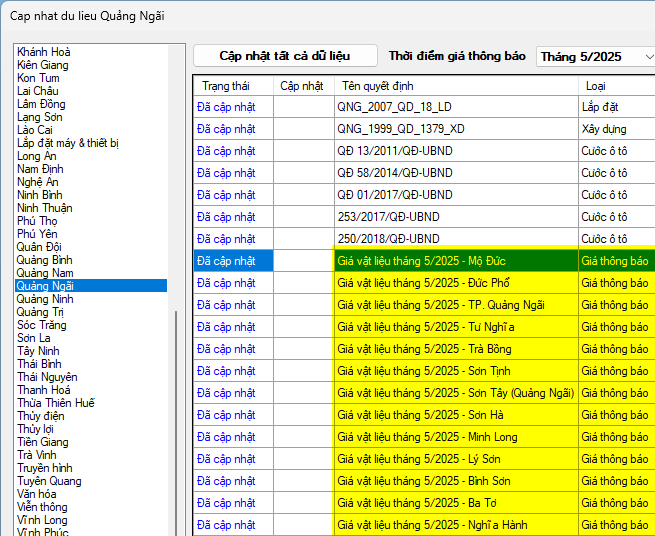
Task: Select Nam Định entry
Action: pos(40,169)
